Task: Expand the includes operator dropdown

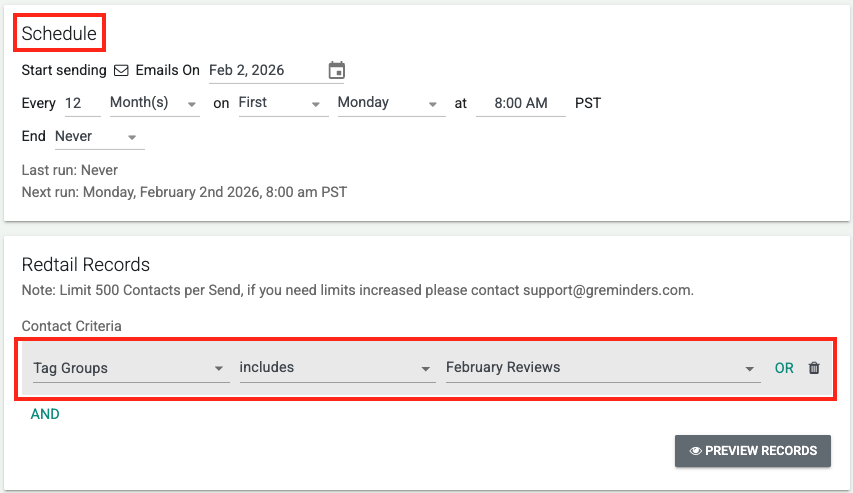Action: tap(334, 368)
